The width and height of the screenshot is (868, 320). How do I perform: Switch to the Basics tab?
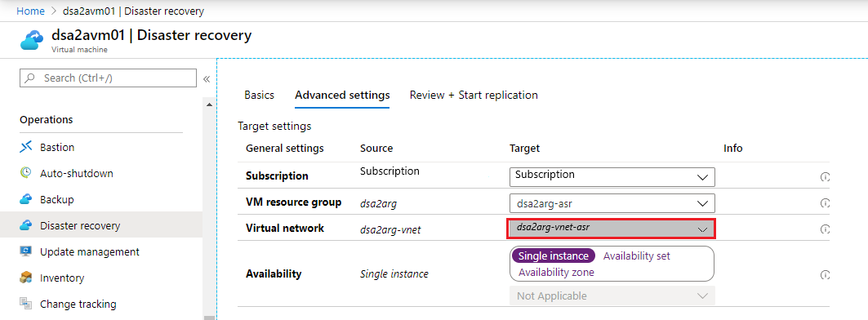(x=259, y=95)
